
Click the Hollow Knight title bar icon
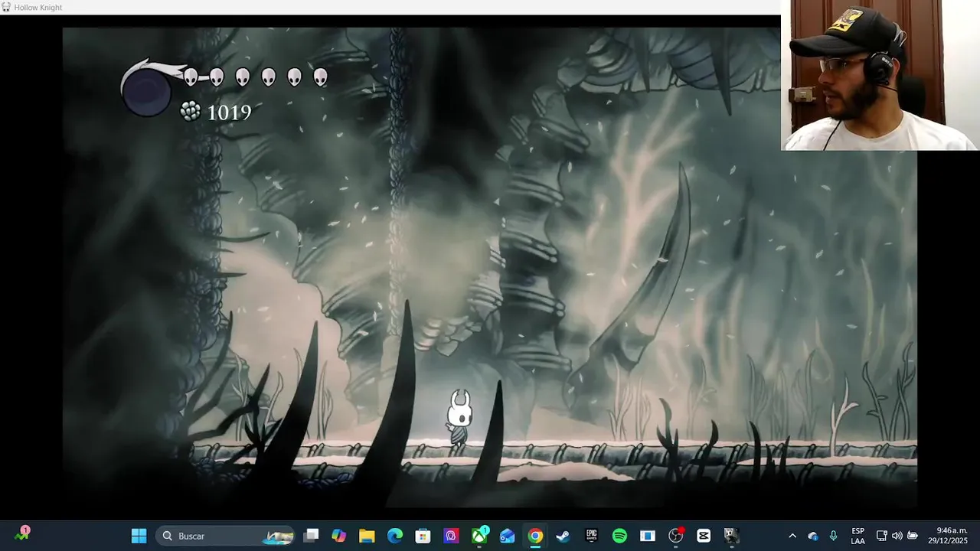coord(6,7)
